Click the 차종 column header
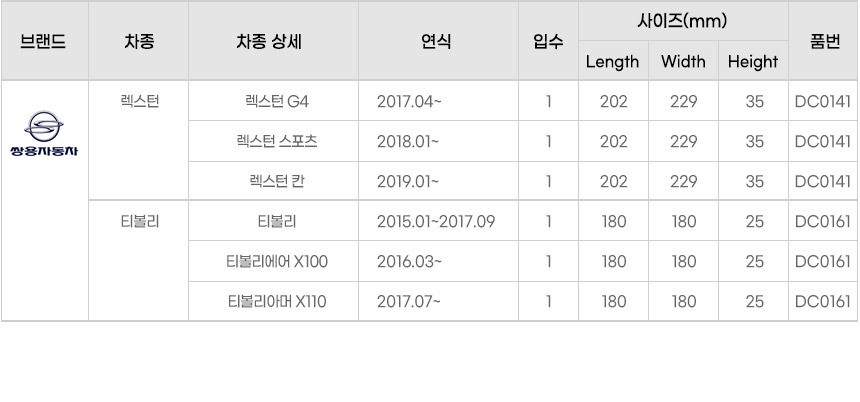This screenshot has width=860, height=402. (x=139, y=41)
